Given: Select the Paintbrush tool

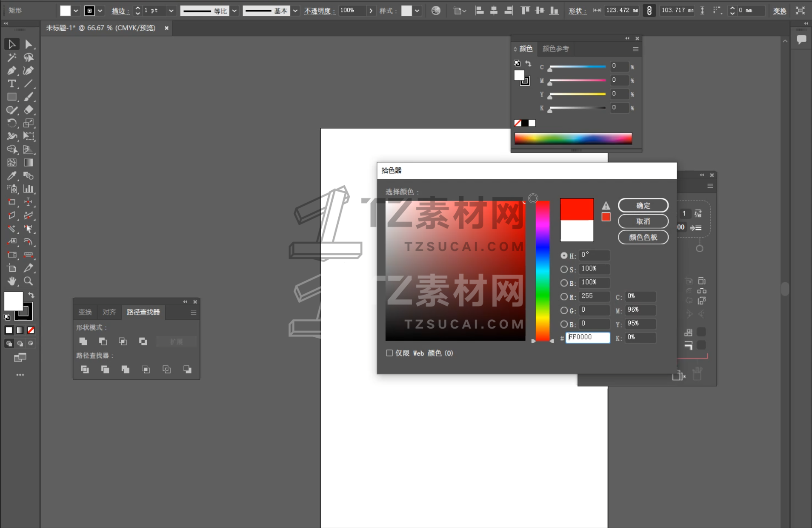Looking at the screenshot, I should 29,97.
